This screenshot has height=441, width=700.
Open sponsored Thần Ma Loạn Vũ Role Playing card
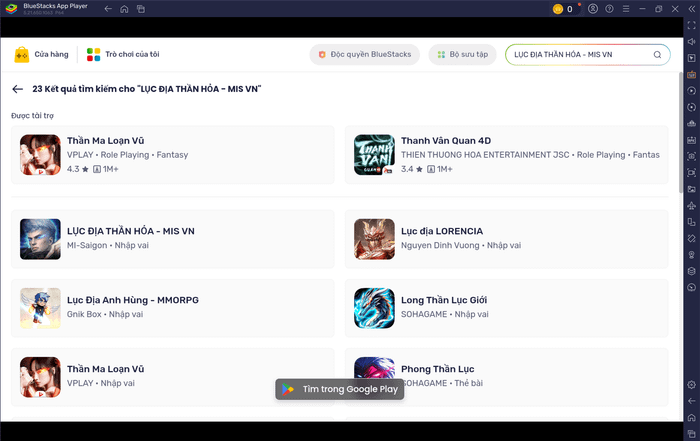[172, 155]
